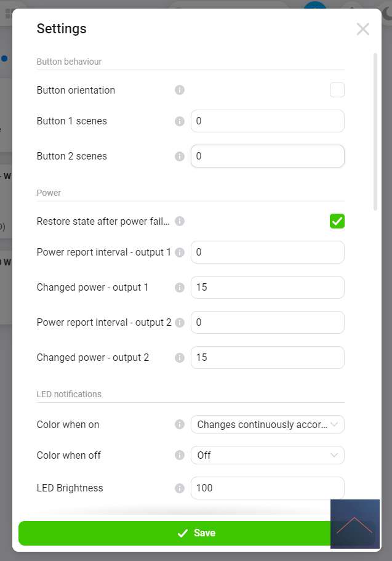Viewport: 392px width, 561px height.
Task: Click the Settings dialog vertical scrollbar
Action: 375,132
